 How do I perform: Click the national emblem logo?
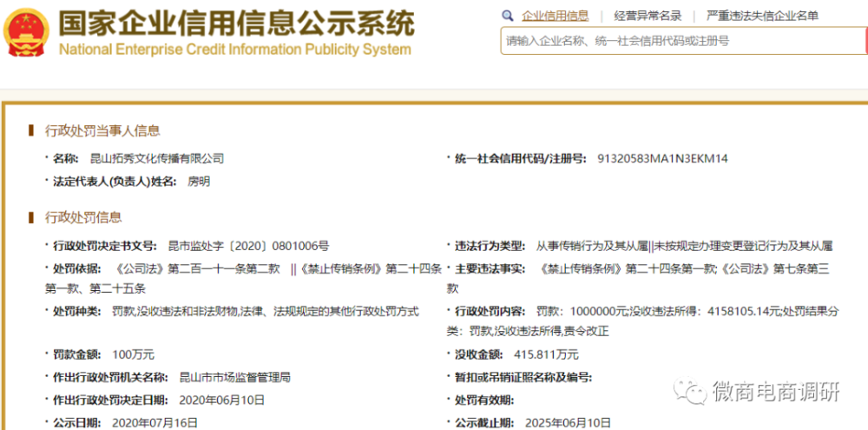26,33
